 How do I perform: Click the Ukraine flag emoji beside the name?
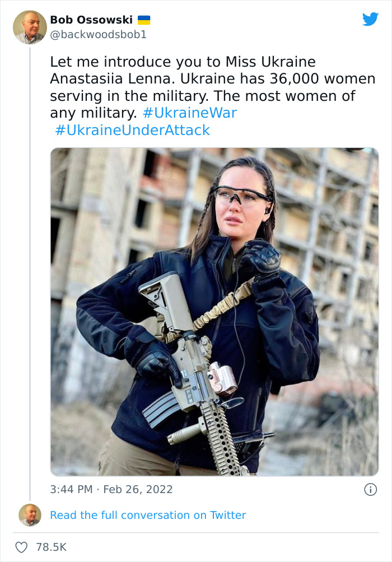tap(144, 20)
